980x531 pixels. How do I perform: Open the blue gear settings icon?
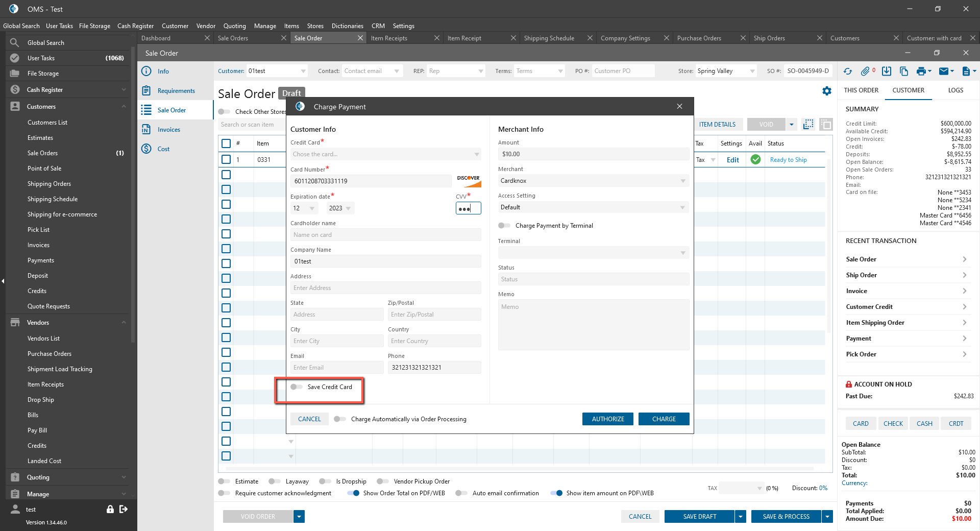tap(827, 91)
